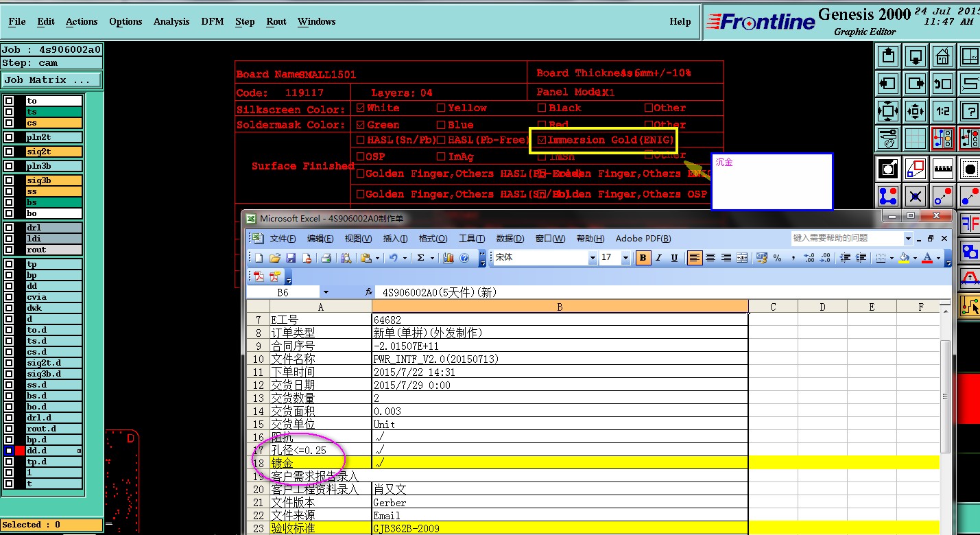980x535 pixels.
Task: Toggle the 'to' layer checkbox
Action: (9, 101)
